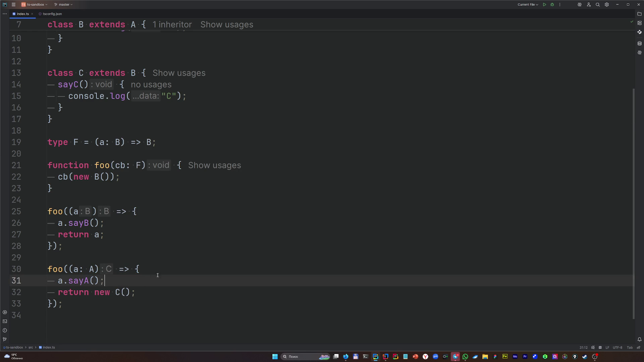Click the '1 inheritor' hint on class B
The image size is (644, 362).
click(172, 25)
